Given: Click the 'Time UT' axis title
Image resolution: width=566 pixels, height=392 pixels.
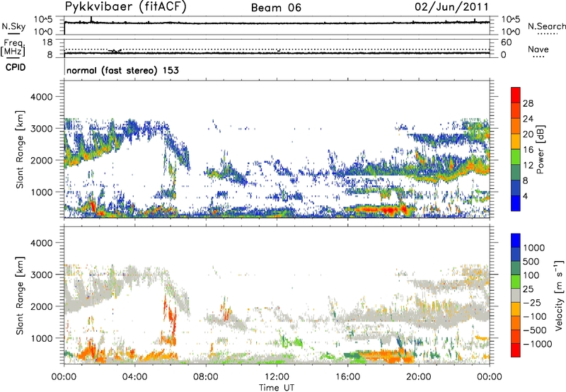Looking at the screenshot, I should [x=277, y=388].
